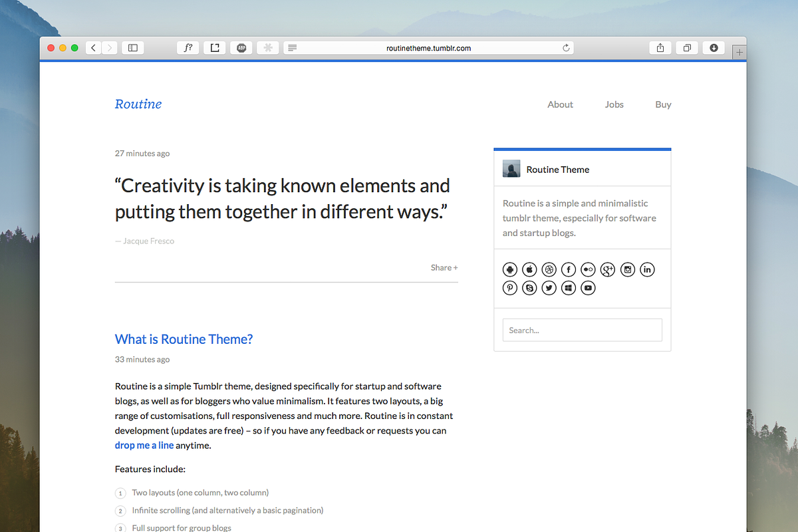The height and width of the screenshot is (532, 798).
Task: Open the Buy navigation link
Action: [x=663, y=104]
